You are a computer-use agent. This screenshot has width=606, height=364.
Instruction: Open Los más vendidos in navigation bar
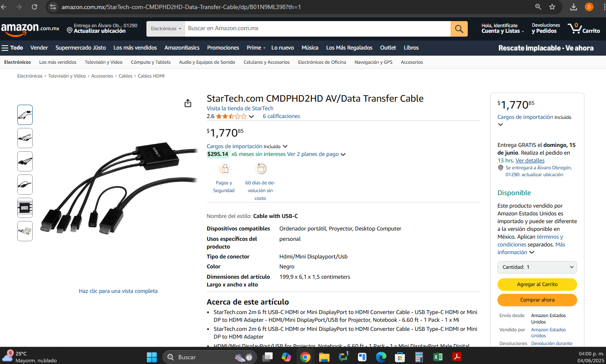click(x=135, y=48)
